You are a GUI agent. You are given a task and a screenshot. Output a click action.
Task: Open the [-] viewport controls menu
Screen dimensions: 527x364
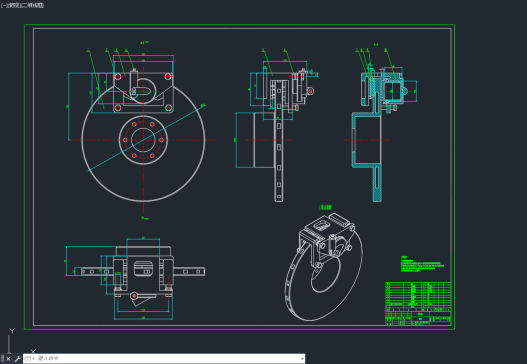(4, 5)
